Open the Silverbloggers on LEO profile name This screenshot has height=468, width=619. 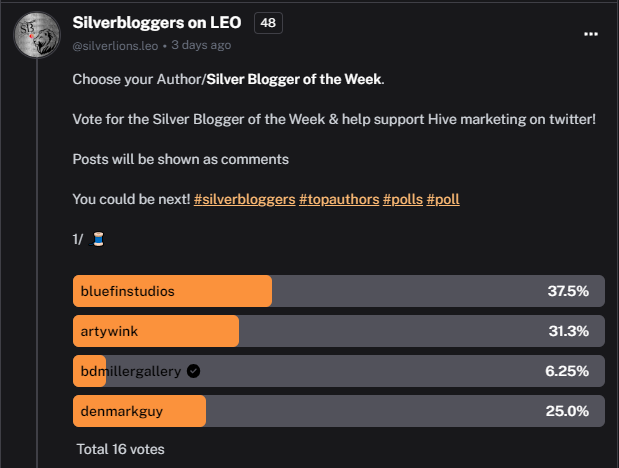(x=157, y=23)
